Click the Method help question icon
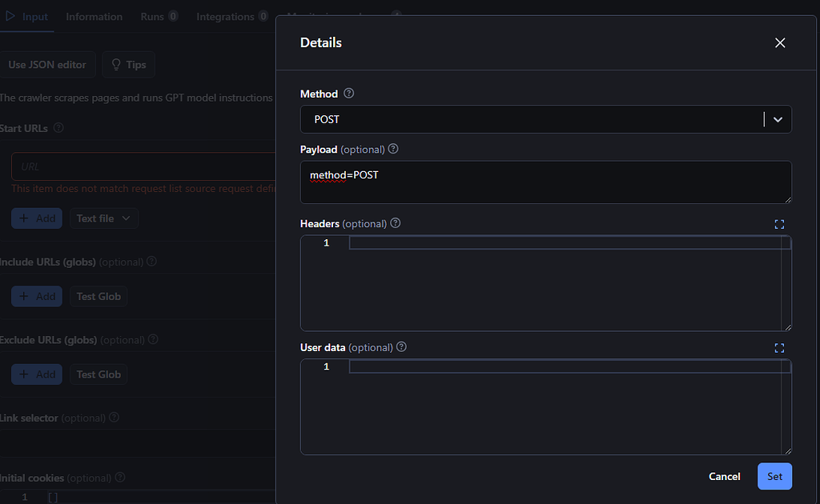 (x=348, y=94)
